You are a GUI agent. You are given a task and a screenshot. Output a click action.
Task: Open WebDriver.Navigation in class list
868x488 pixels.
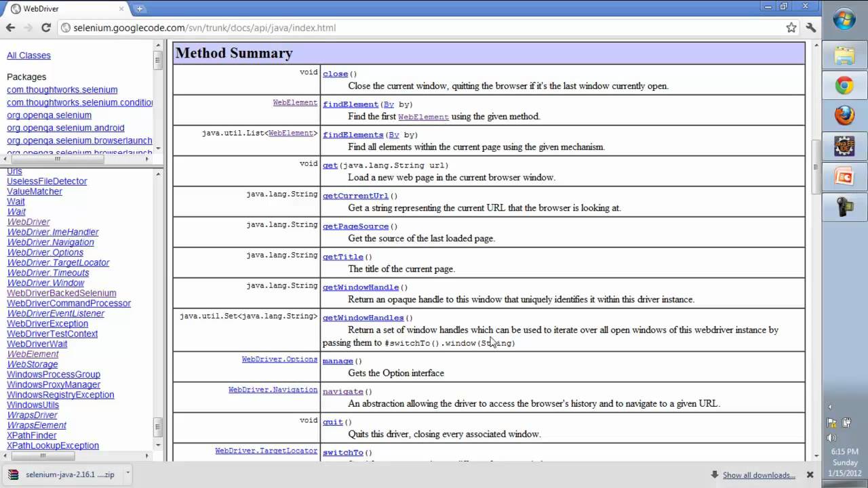click(51, 242)
